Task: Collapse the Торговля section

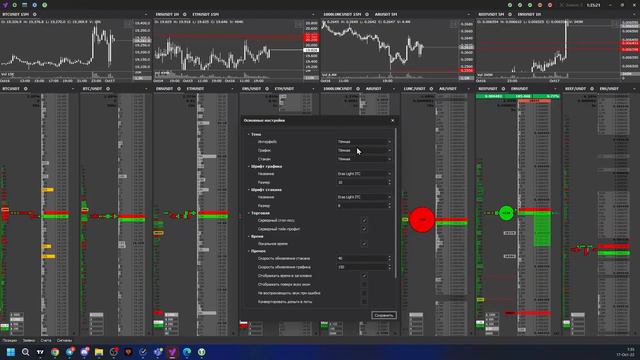Action: (249, 213)
